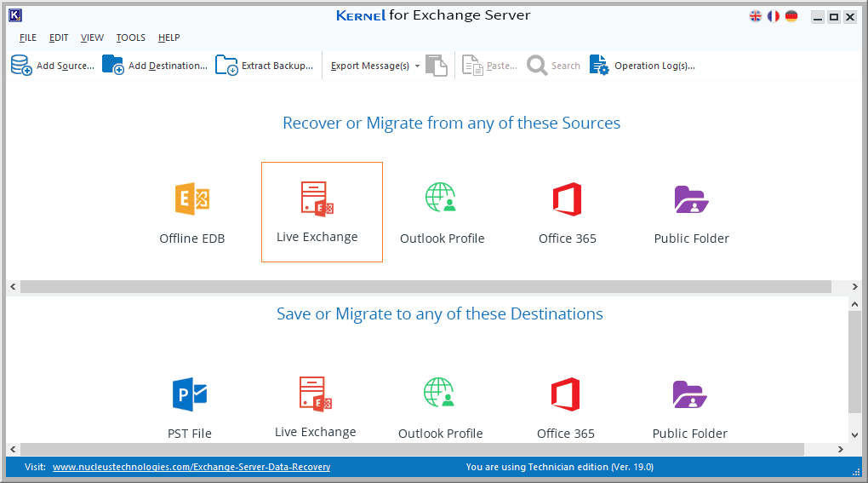Viewport: 868px width, 483px height.
Task: Select Offline EDB source icon
Action: pos(192,198)
